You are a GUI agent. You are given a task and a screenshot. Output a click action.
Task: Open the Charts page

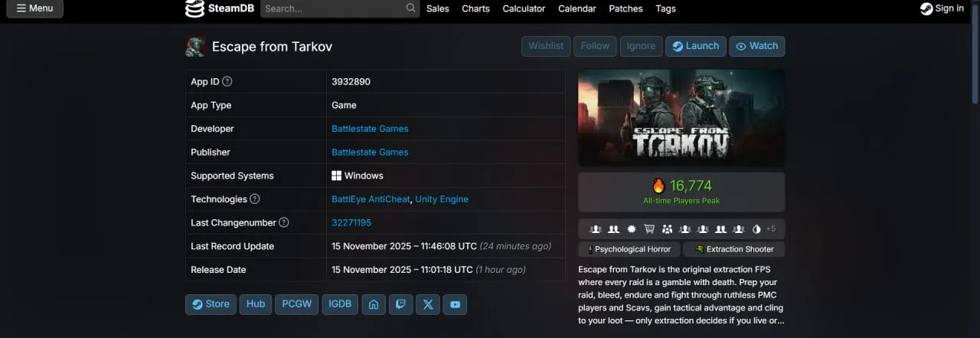(x=475, y=8)
